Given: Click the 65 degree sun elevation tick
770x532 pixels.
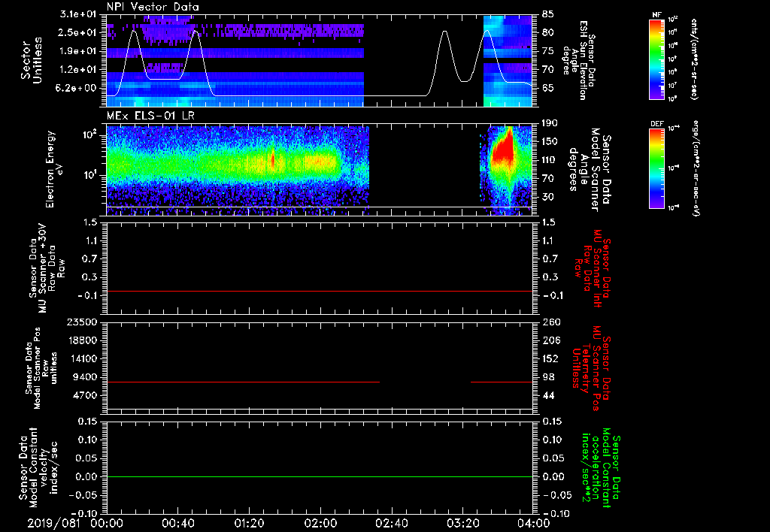Looking at the screenshot, I should [x=548, y=88].
